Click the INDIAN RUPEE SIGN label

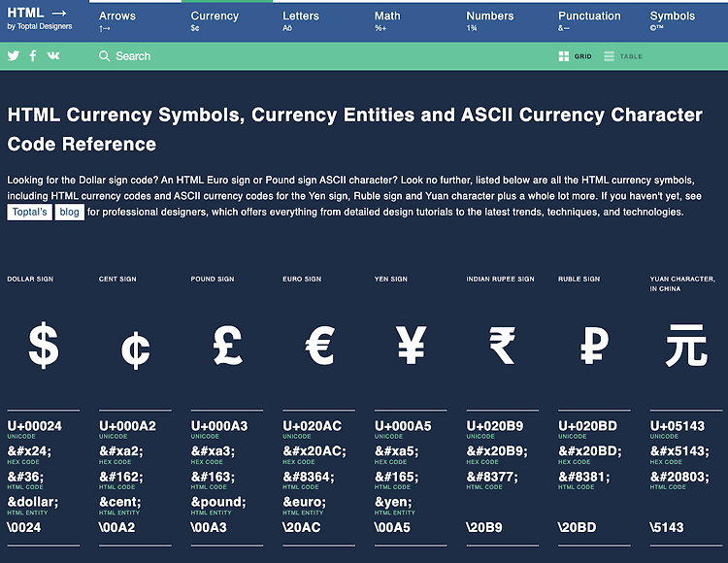(500, 279)
